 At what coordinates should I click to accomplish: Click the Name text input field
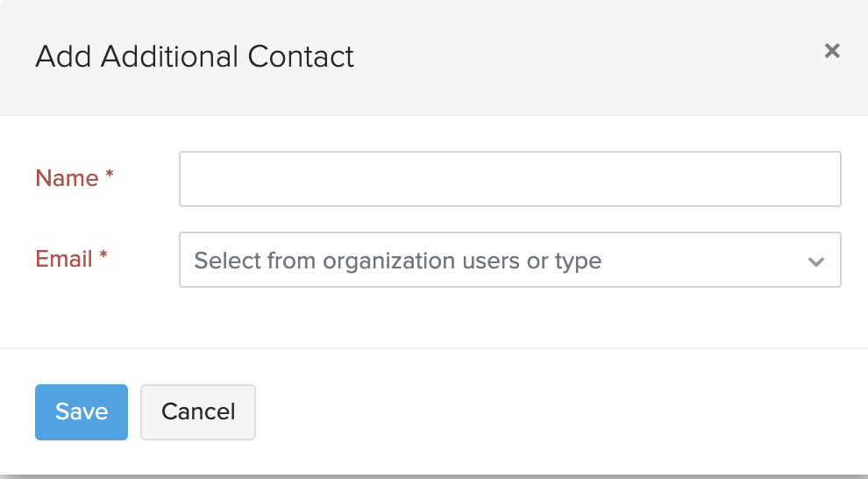point(509,179)
